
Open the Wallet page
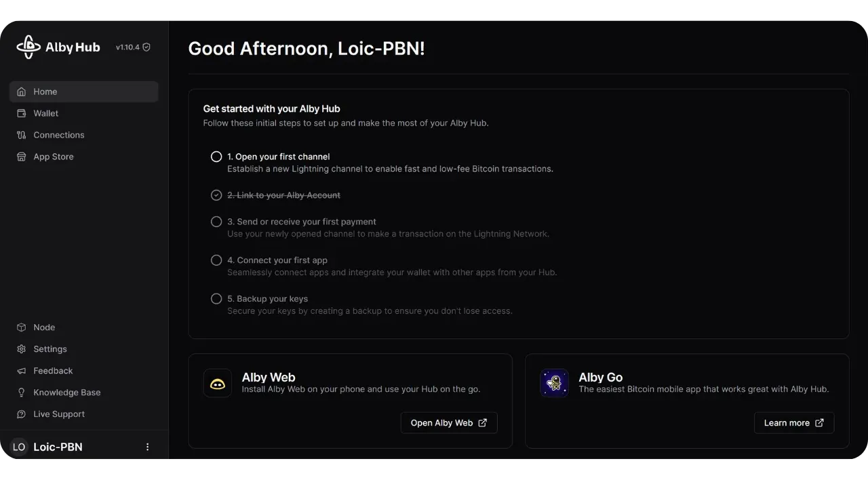(45, 113)
